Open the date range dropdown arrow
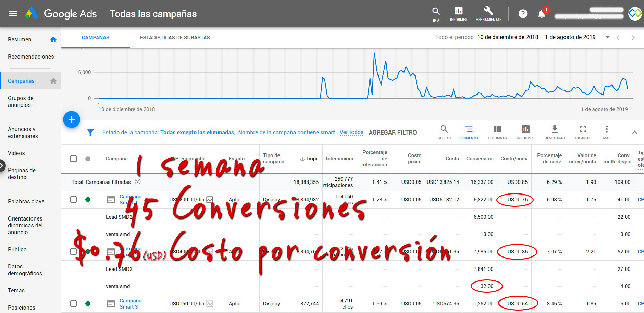644x313 pixels. (608, 37)
